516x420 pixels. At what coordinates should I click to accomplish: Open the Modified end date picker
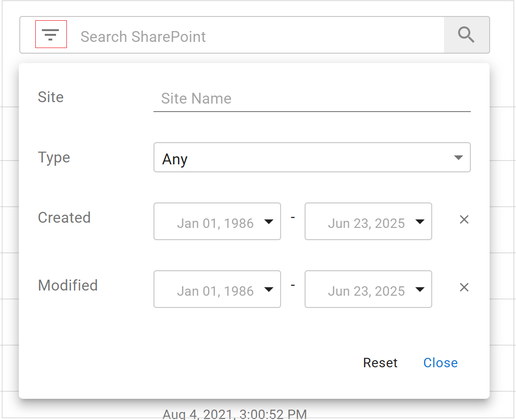click(x=368, y=289)
